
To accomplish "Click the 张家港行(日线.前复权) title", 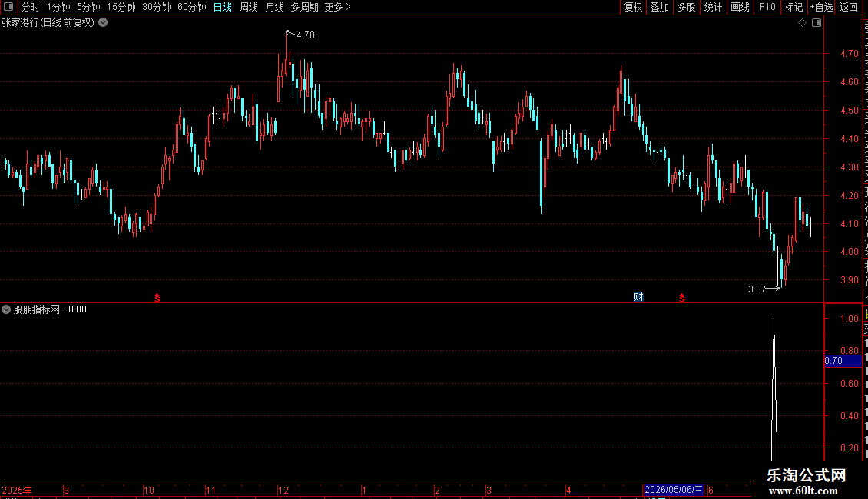I will [x=48, y=23].
